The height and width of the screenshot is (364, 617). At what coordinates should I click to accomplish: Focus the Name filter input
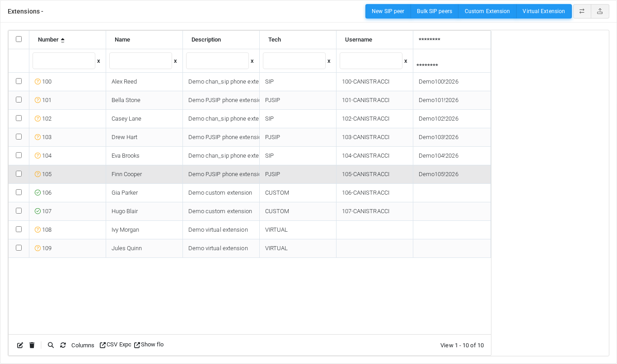pos(140,61)
